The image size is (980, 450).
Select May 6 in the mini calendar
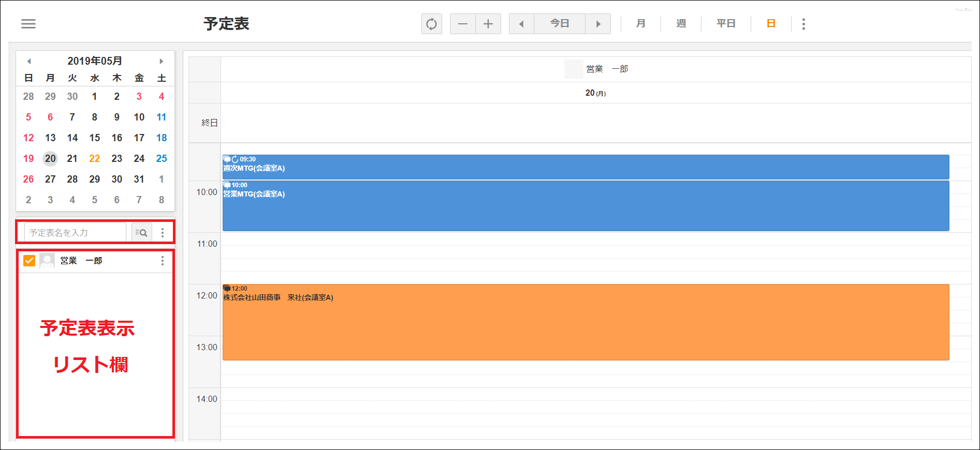click(50, 117)
